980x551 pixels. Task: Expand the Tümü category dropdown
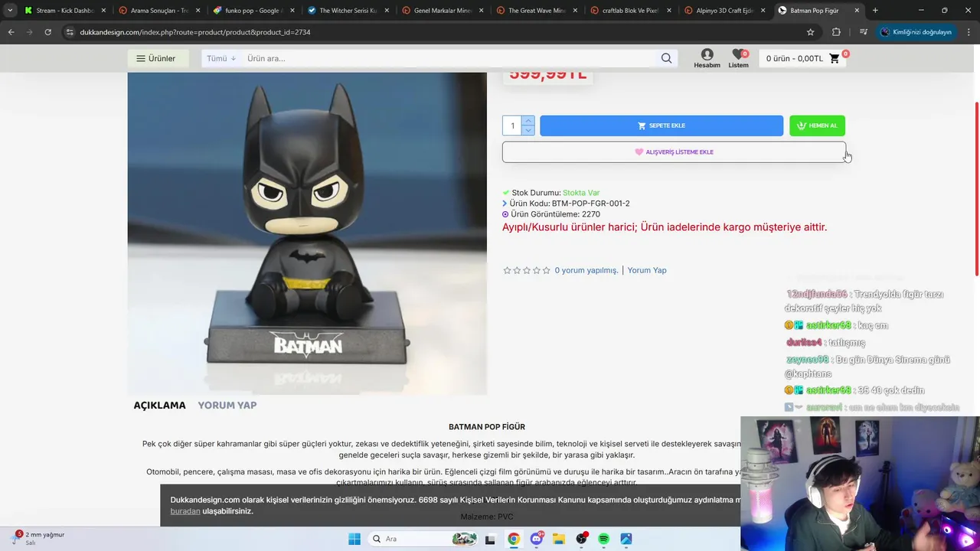coord(221,58)
